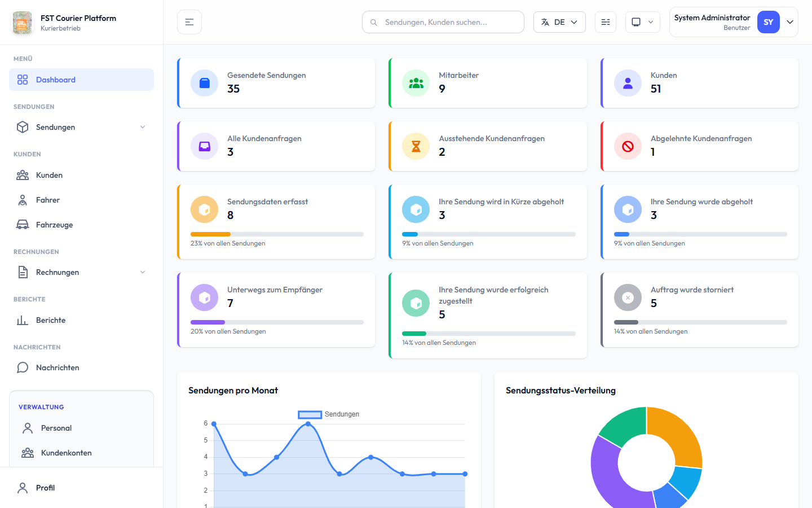Click the Sendungen box icon in sidebar
Viewport: 812px width, 508px height.
tap(23, 127)
